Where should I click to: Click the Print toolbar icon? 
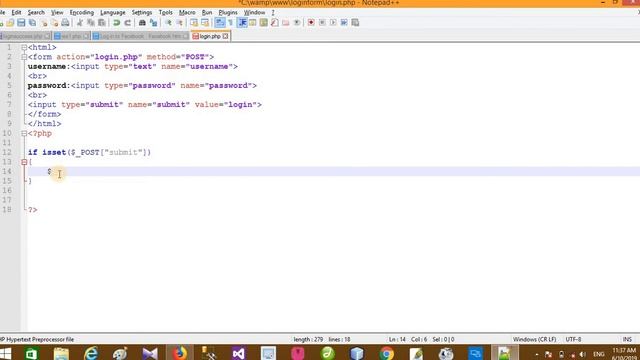pyautogui.click(x=65, y=22)
